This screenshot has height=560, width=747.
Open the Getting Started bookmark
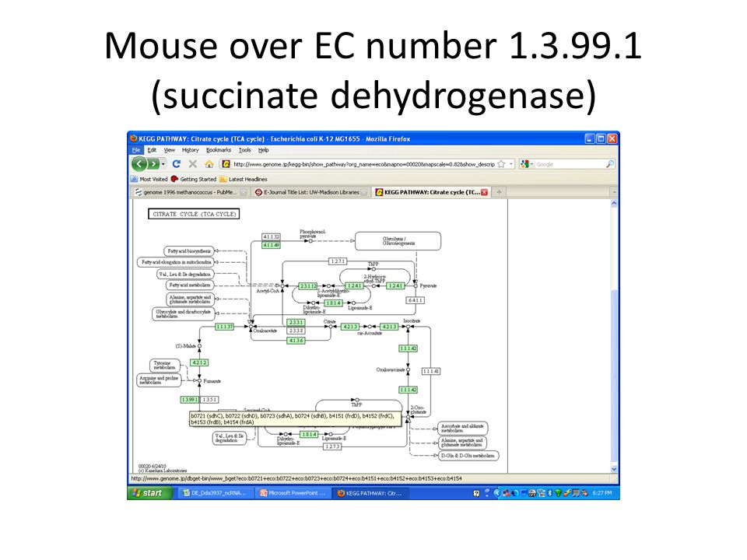pyautogui.click(x=194, y=180)
